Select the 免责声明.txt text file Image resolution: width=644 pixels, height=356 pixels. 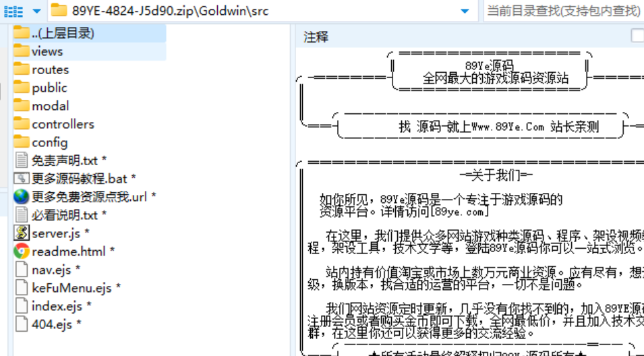[x=65, y=160]
